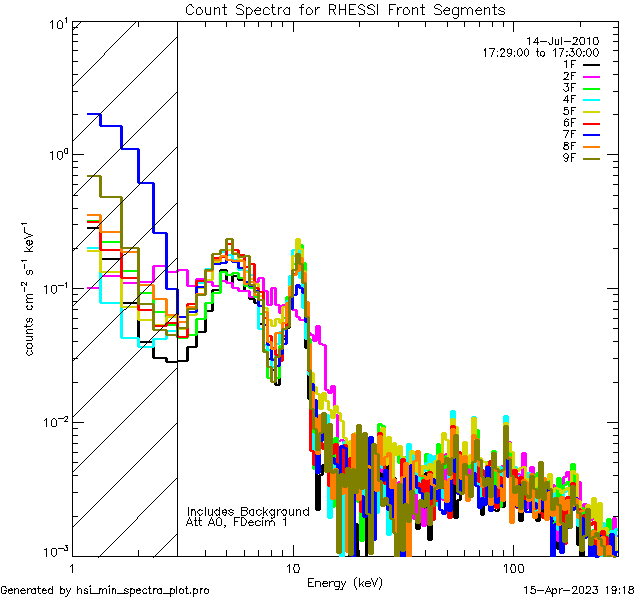Click the Includes Background annotation
The height and width of the screenshot is (600, 640).
coord(248,511)
